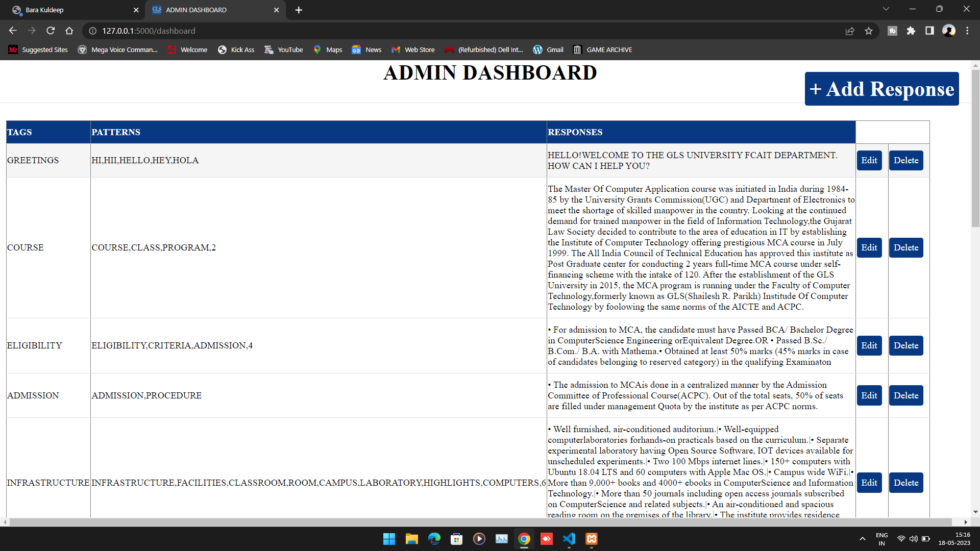Reload the dashboard page
This screenshot has width=980, height=551.
point(51,31)
